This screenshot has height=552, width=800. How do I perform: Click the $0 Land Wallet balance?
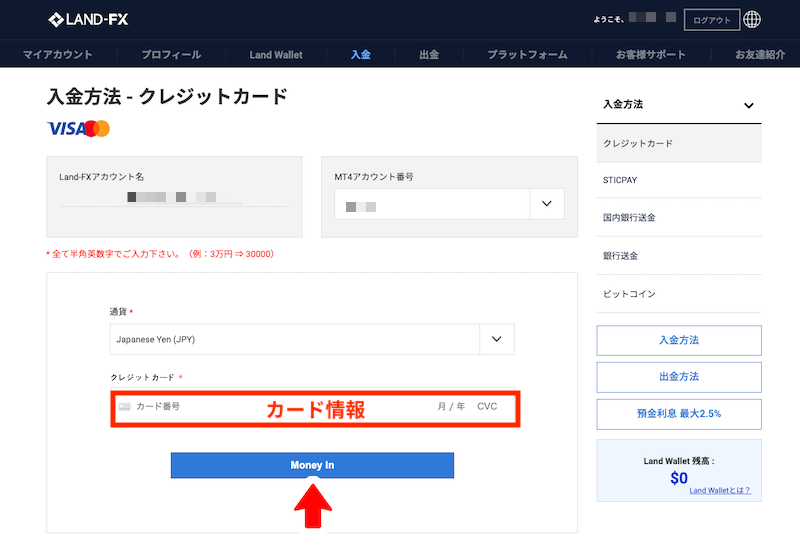tap(679, 478)
